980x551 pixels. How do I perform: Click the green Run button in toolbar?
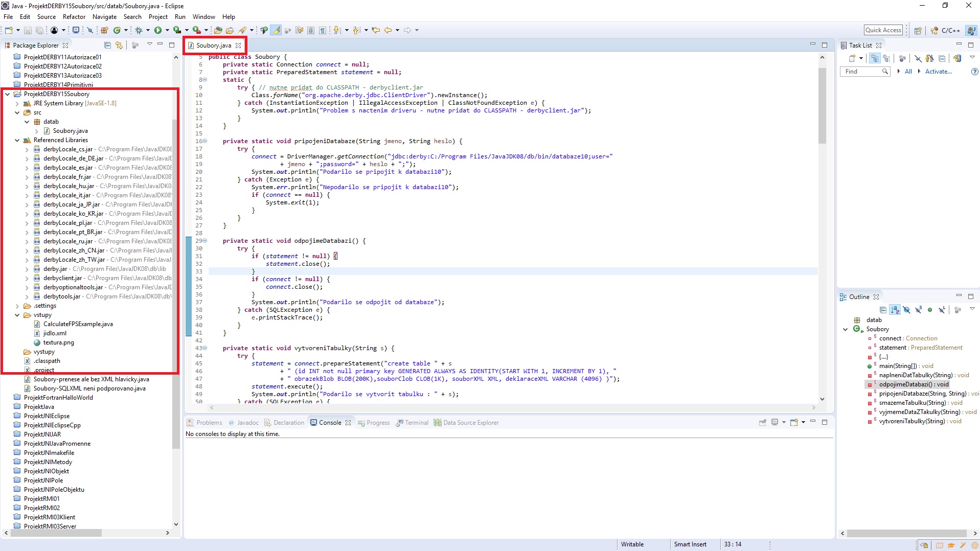[x=158, y=30]
